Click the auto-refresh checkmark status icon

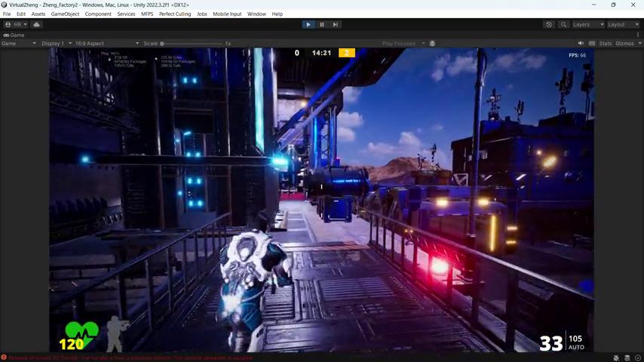(x=637, y=358)
